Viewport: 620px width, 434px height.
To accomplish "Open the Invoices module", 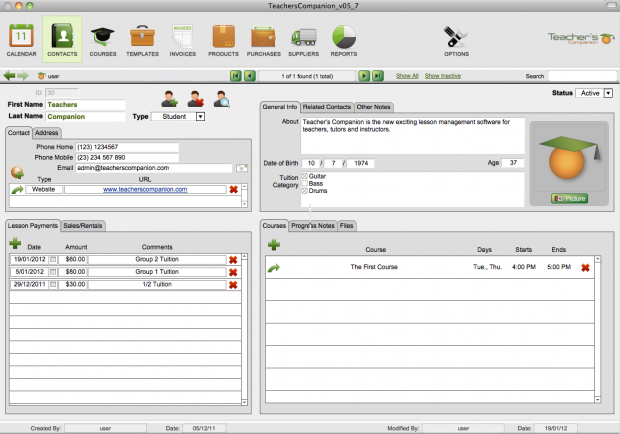I will [x=183, y=40].
